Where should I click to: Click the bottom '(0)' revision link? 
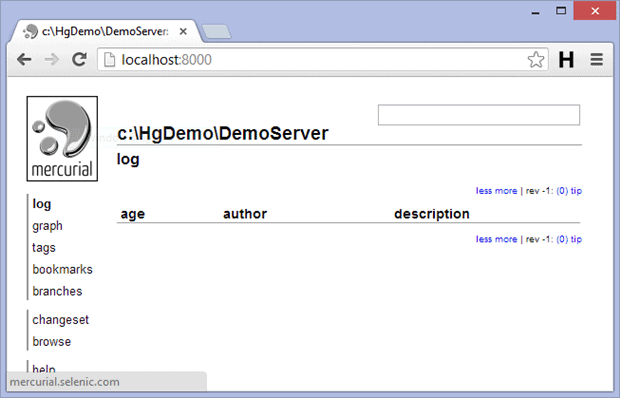562,239
